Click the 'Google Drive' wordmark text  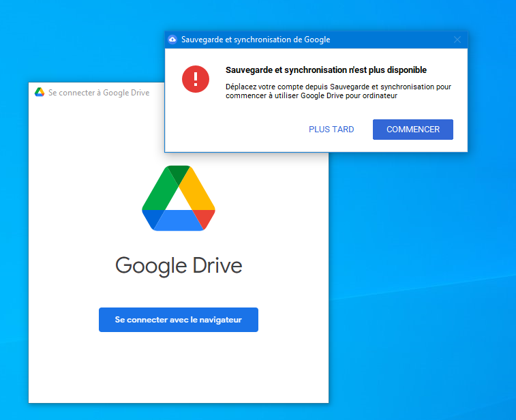pos(179,266)
